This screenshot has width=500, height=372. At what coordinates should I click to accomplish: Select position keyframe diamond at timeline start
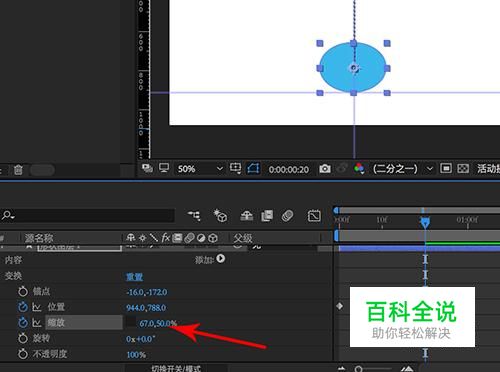click(x=339, y=306)
